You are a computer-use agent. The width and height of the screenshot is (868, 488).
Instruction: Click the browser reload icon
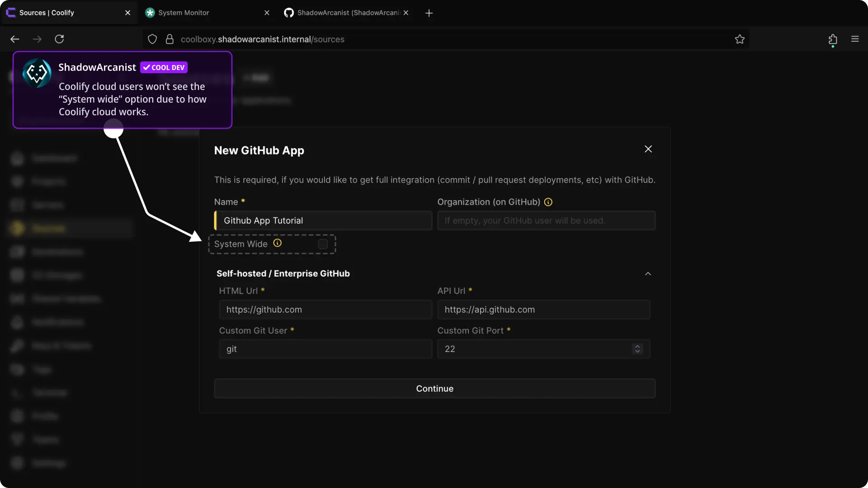(59, 39)
